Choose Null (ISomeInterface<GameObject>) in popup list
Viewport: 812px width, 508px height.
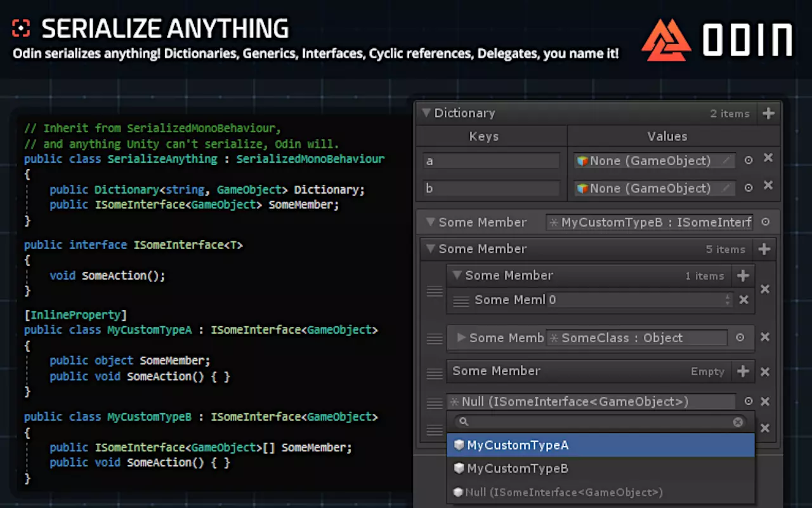click(600, 492)
